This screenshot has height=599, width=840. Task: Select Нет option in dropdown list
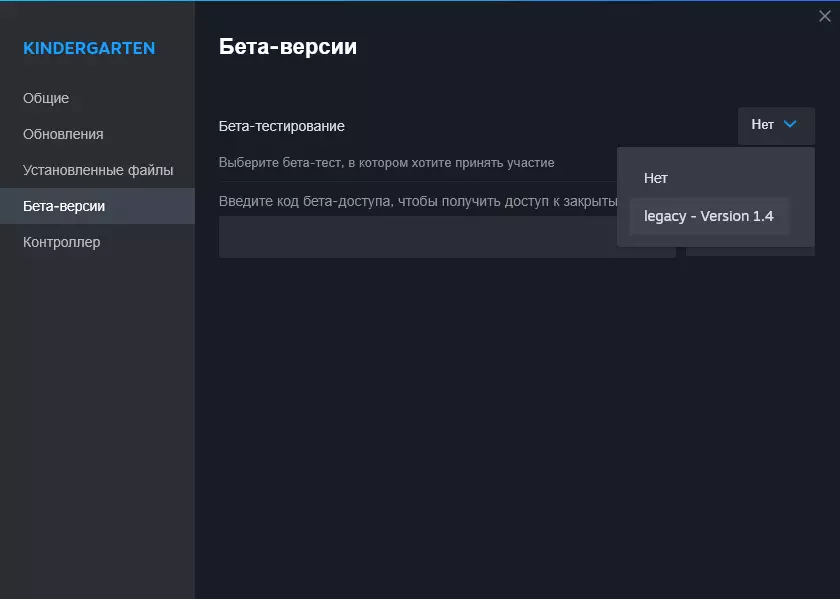pos(656,178)
